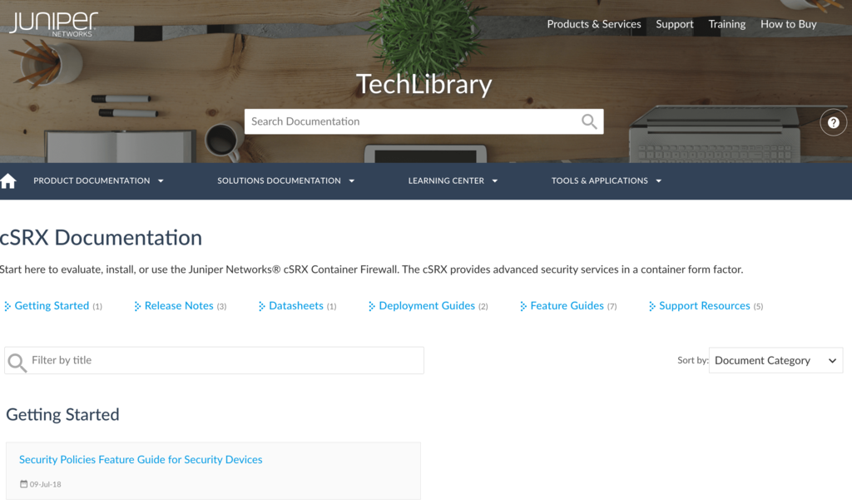This screenshot has width=852, height=504.
Task: Click the dotted arrow icon before Deployment Guides
Action: [x=372, y=306]
